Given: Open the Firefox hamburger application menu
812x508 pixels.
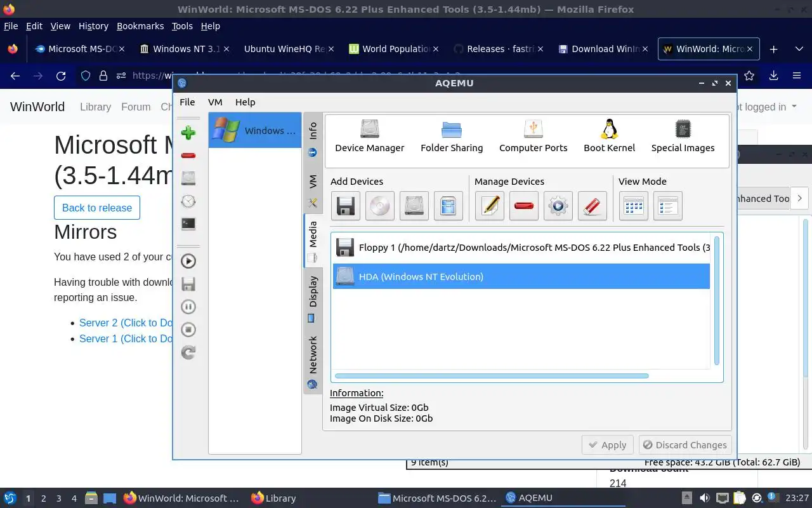Looking at the screenshot, I should [x=797, y=76].
